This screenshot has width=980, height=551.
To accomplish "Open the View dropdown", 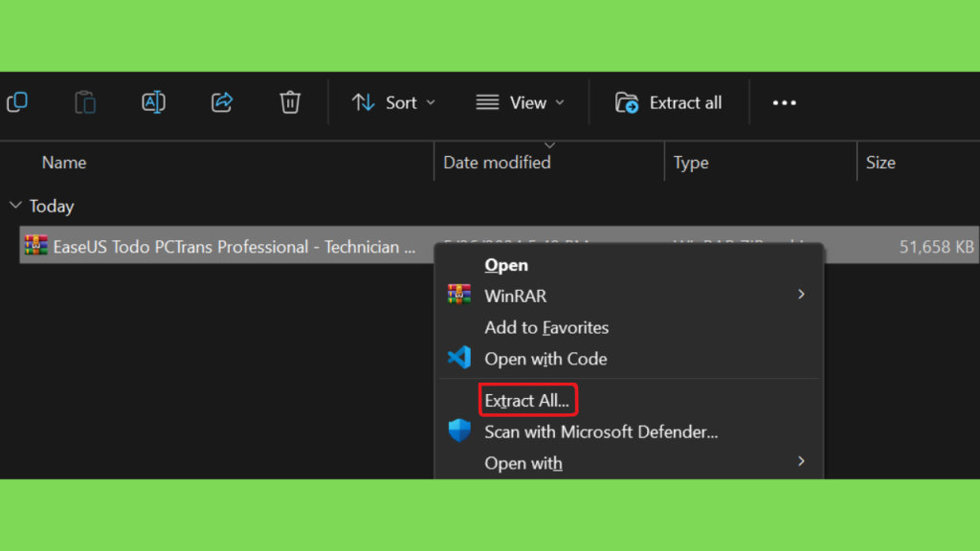I will coord(520,102).
